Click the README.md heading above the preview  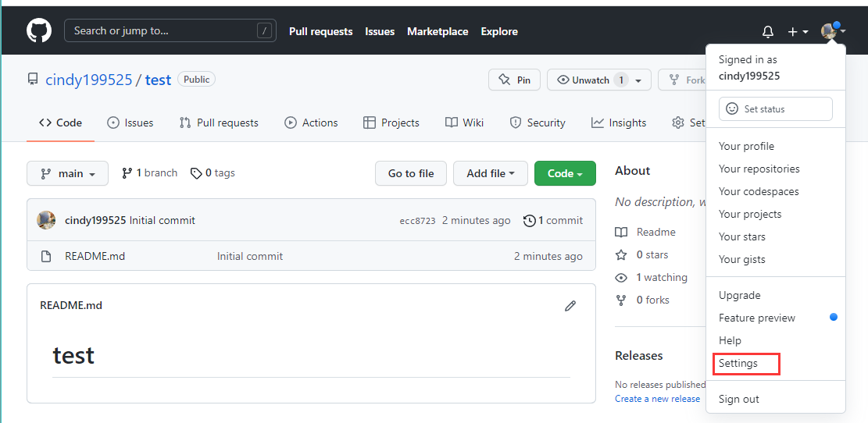(71, 305)
